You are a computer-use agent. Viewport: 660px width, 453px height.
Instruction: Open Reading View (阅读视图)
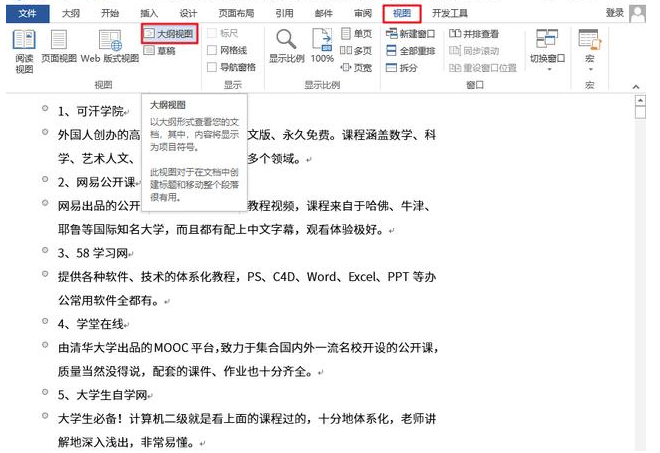coord(24,51)
